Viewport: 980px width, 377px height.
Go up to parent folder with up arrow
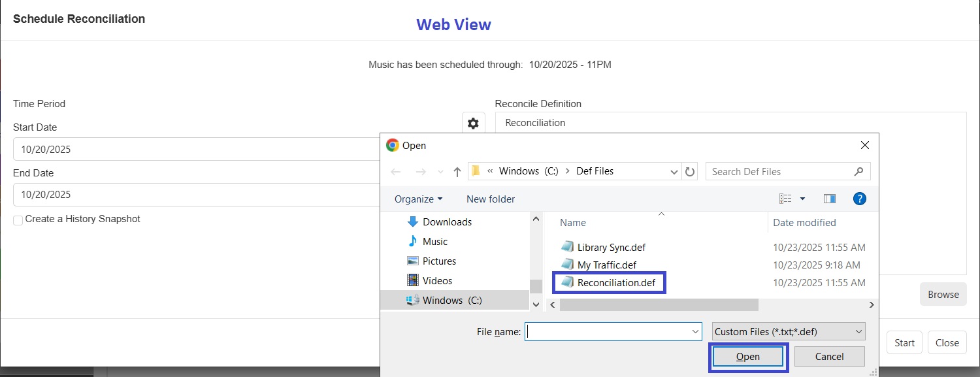pos(456,171)
